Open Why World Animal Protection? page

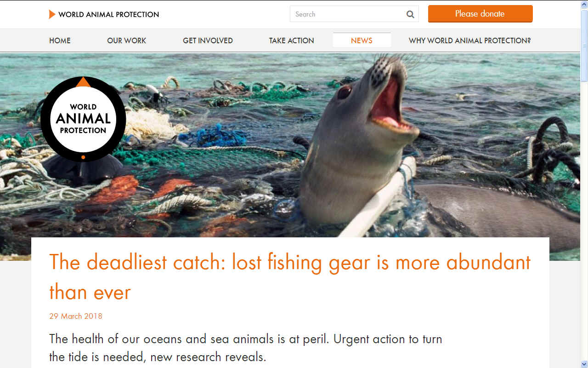click(x=469, y=40)
